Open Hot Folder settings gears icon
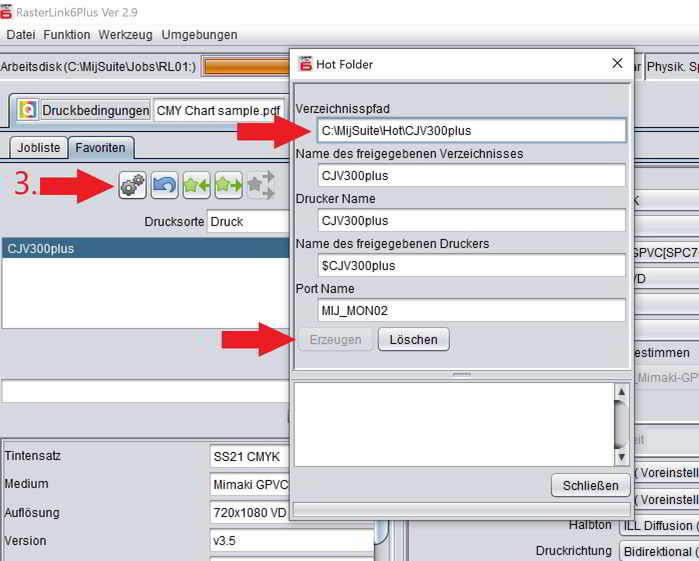 [133, 185]
